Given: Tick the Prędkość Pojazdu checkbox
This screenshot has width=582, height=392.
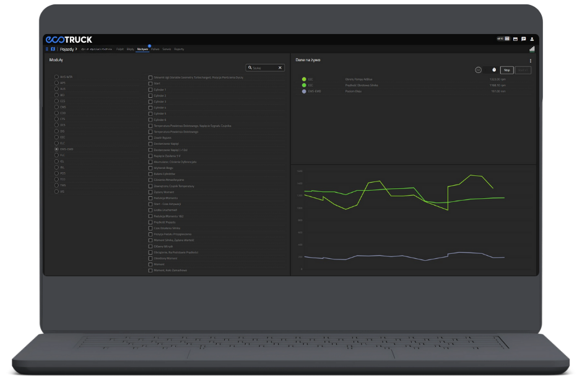Looking at the screenshot, I should tap(150, 222).
